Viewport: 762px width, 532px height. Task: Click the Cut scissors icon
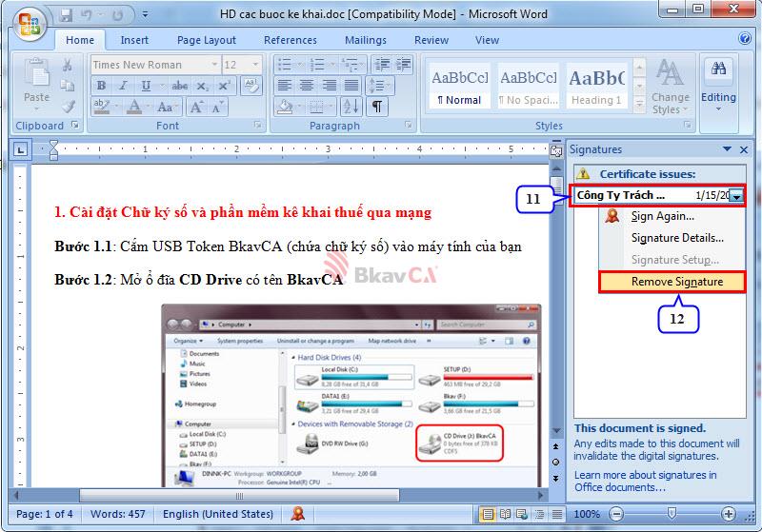(68, 65)
